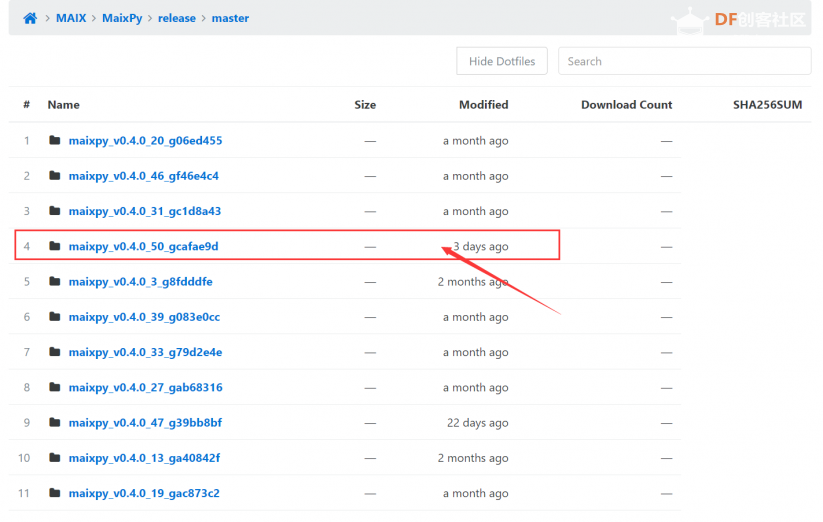Click "a month ago" for maixpy_v0.4.0_20_g06ed455
Screen dimensions: 823x522
pyautogui.click(x=476, y=141)
